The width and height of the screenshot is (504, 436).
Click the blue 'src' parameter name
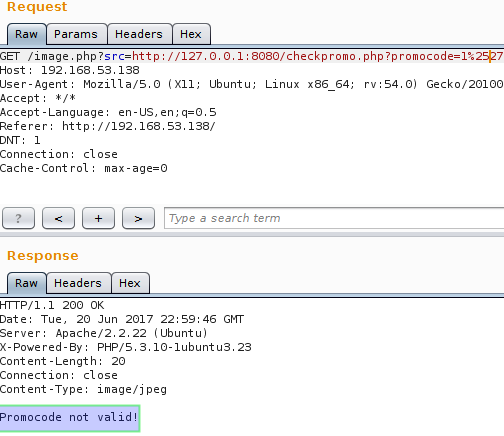coord(114,56)
